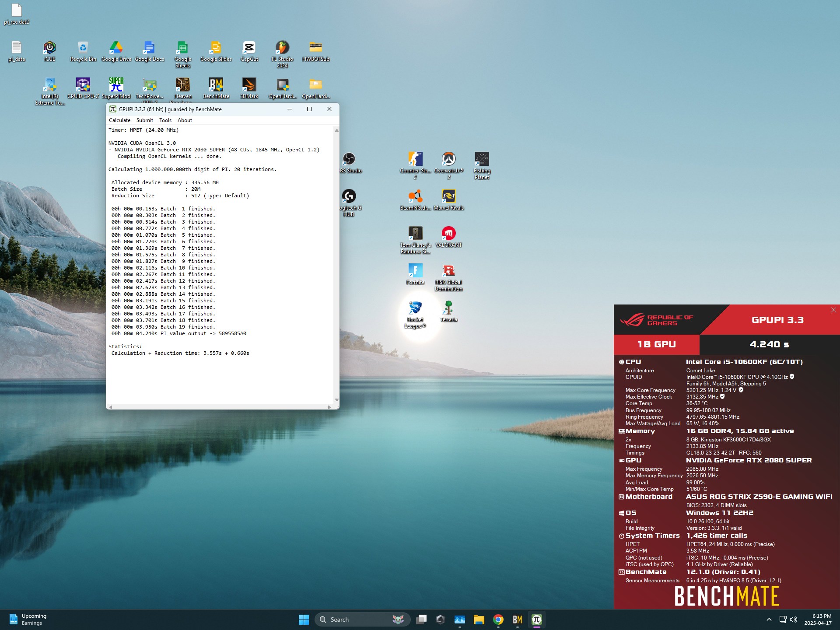Launch SuperPiMod shortcut
Viewport: 840px width, 630px height.
pyautogui.click(x=116, y=88)
